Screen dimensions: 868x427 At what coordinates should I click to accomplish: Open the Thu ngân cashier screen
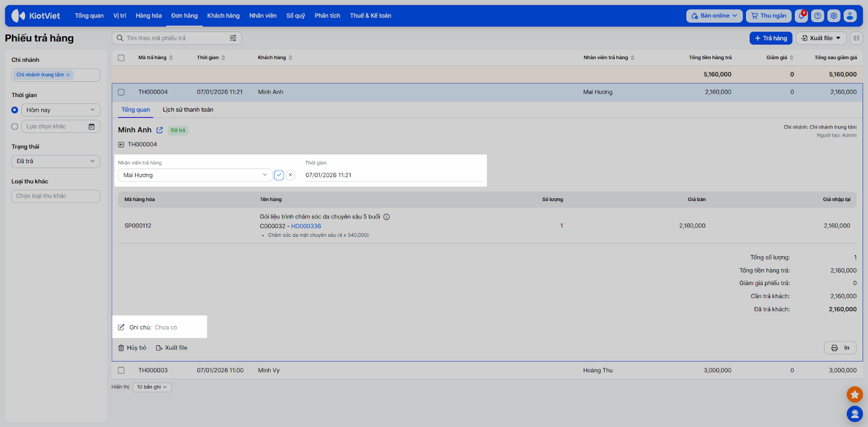(769, 16)
